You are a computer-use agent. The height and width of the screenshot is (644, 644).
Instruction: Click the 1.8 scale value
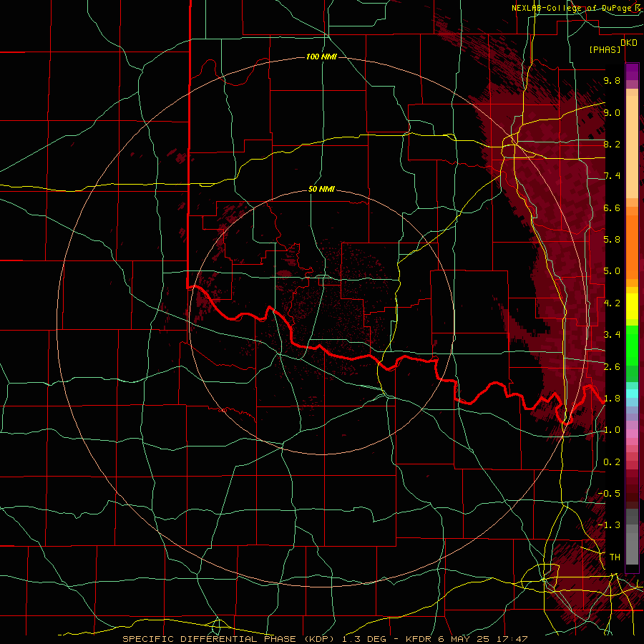[x=612, y=399]
